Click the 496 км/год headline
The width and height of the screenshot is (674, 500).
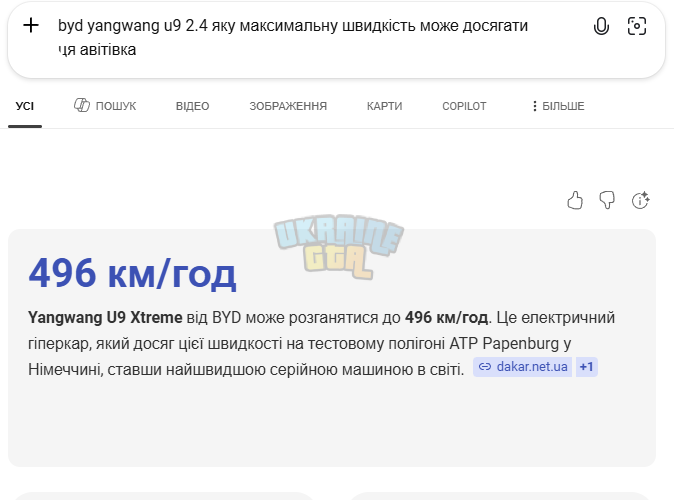tap(132, 273)
